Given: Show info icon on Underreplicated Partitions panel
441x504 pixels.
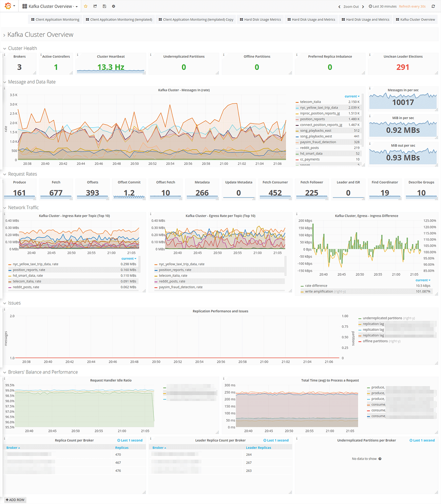Looking at the screenshot, I should (x=151, y=54).
